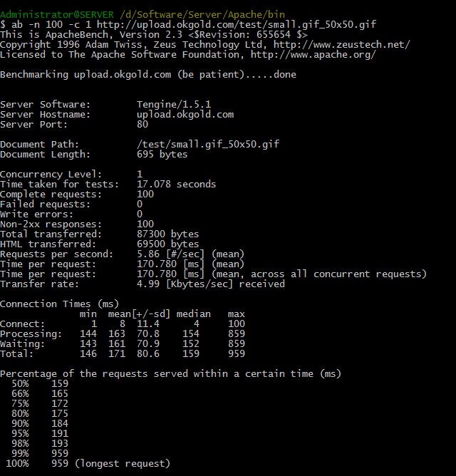Click the Server Hostname value upload.okgold.com
Screen dimensions: 456x476
(x=185, y=115)
